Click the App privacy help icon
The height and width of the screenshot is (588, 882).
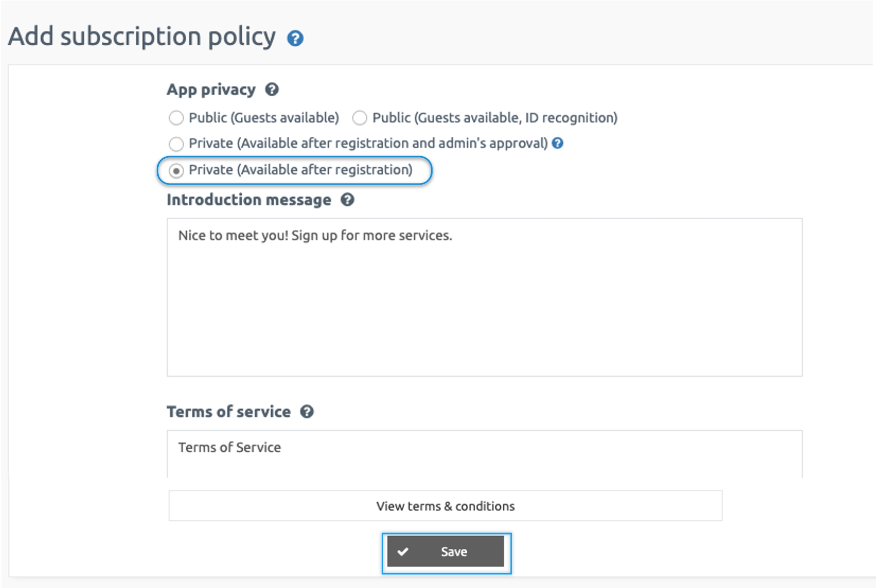[272, 90]
